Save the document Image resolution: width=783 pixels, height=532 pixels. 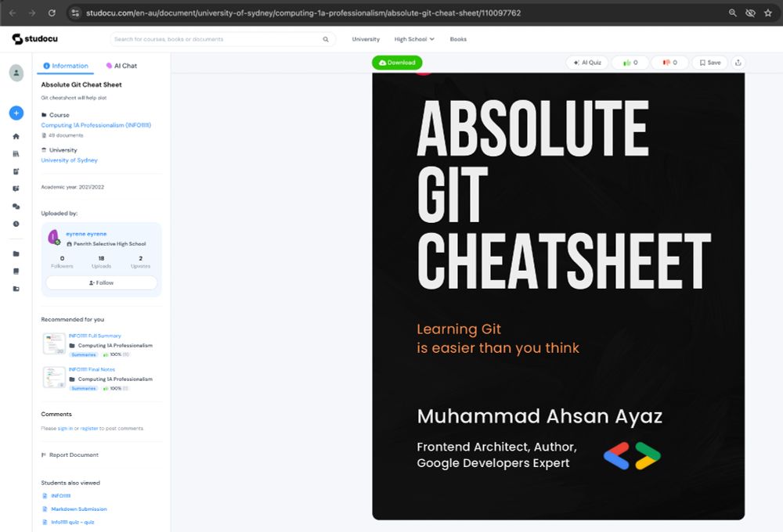pyautogui.click(x=709, y=63)
